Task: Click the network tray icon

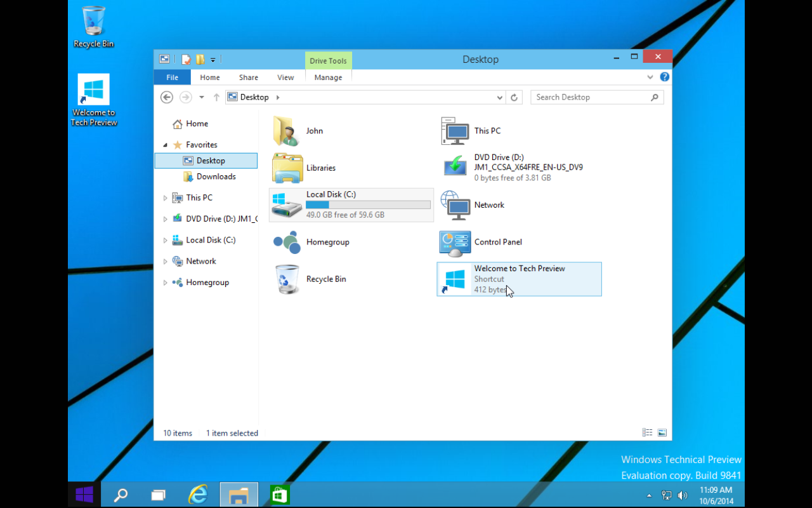Action: click(x=667, y=495)
